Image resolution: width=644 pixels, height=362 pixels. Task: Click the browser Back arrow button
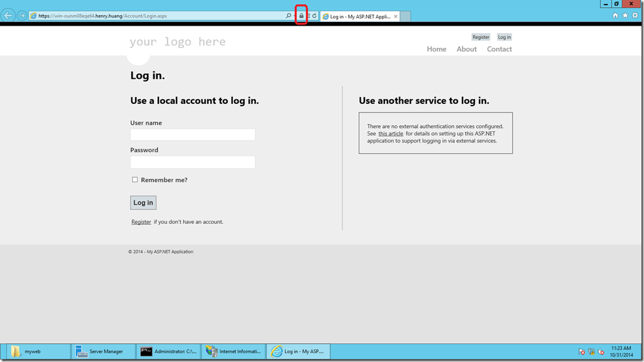tap(8, 16)
